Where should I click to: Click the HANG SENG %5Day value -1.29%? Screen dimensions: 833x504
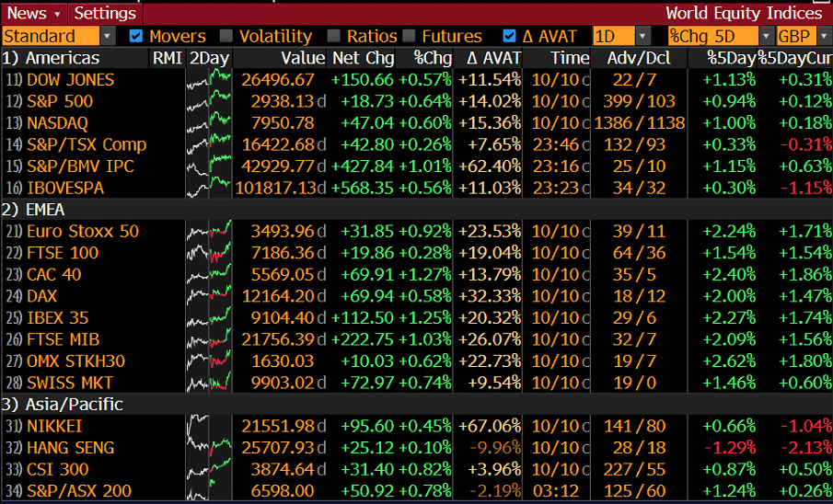[730, 448]
